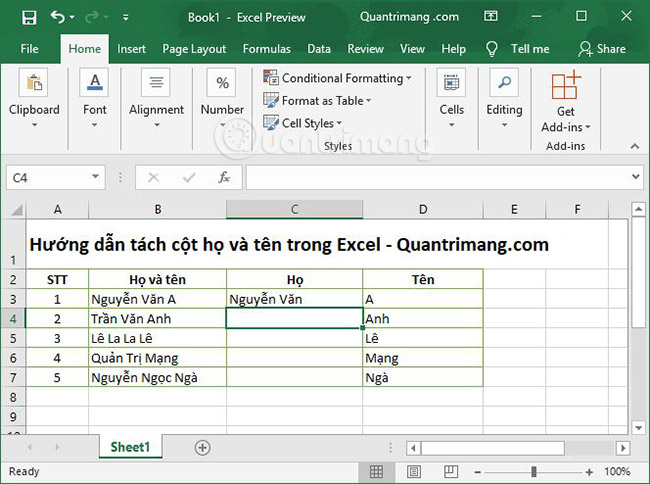Click the Cells group icon
This screenshot has width=650, height=484.
click(451, 82)
